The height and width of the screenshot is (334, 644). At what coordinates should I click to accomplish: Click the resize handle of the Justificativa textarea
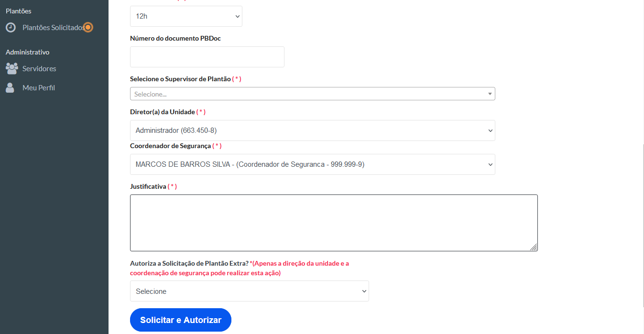[x=535, y=248]
